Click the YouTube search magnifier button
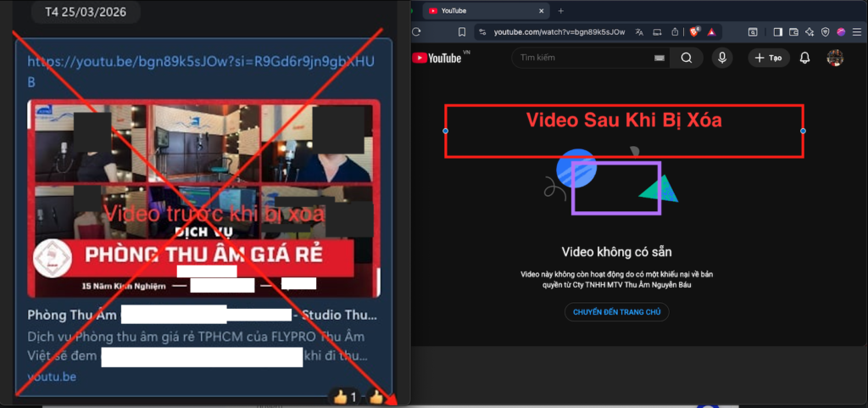Screen dimensions: 868x408 click(x=687, y=58)
